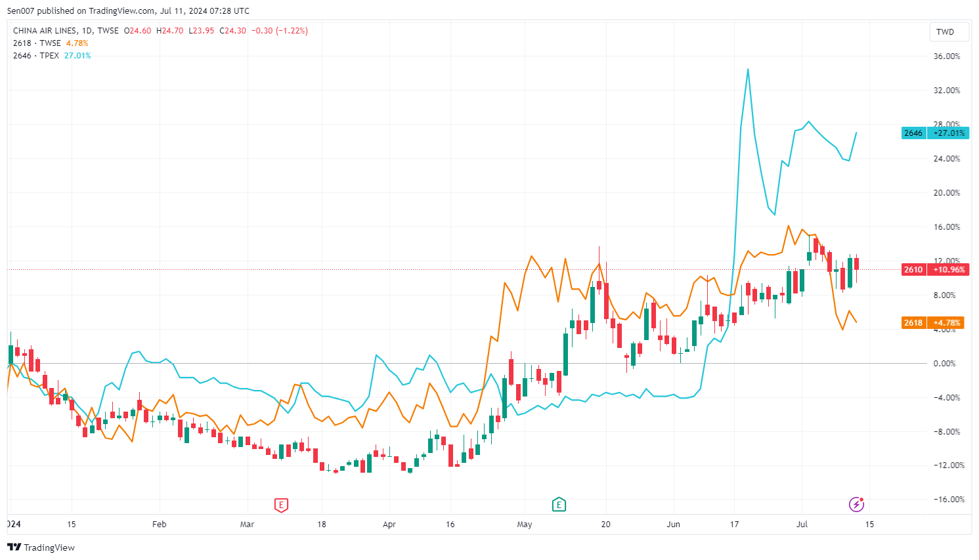
Task: Click the L23.95 low value in legend
Action: pyautogui.click(x=202, y=31)
